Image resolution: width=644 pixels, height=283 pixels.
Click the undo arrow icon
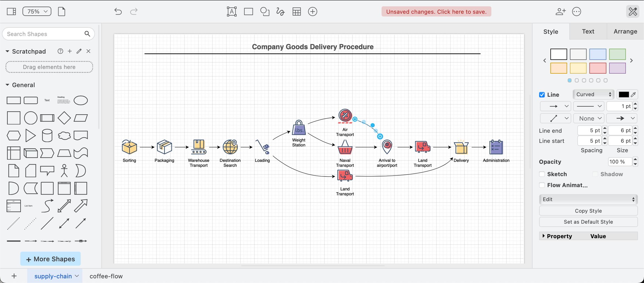pyautogui.click(x=118, y=12)
